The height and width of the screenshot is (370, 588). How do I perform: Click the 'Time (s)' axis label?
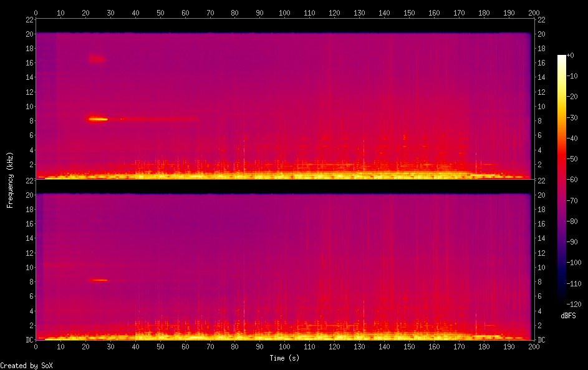(x=284, y=358)
